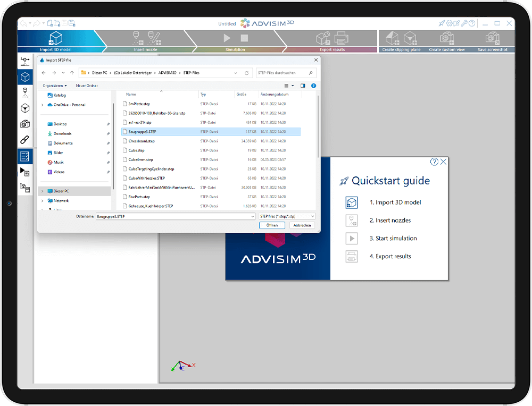Go up one folder level in dialog
The height and width of the screenshot is (406, 532).
point(72,73)
